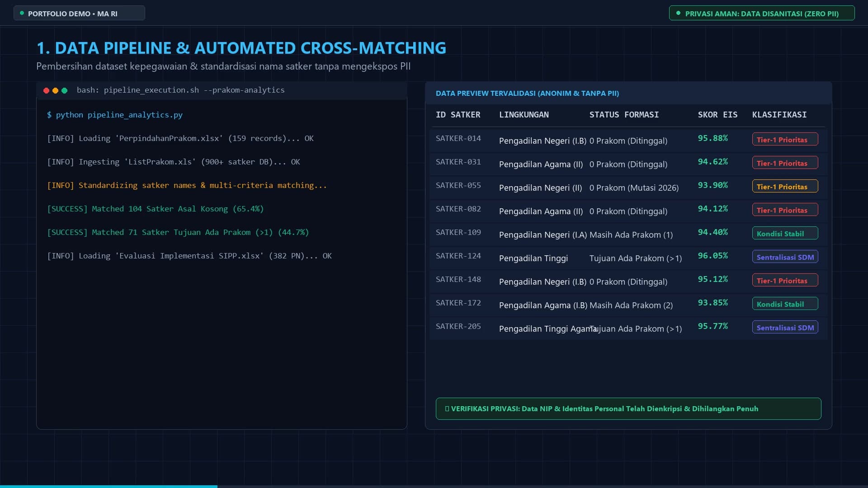Click the 'Standardizing satker names' log line
The height and width of the screenshot is (488, 868).
tap(187, 185)
